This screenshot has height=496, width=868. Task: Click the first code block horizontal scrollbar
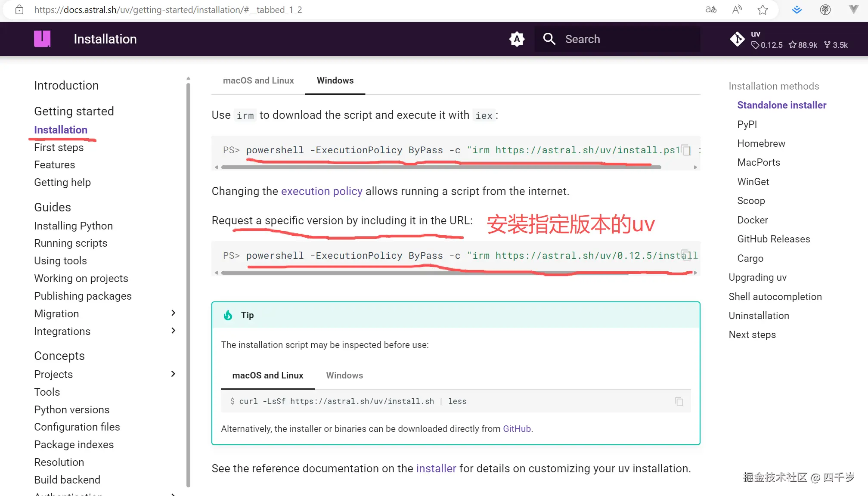point(441,167)
